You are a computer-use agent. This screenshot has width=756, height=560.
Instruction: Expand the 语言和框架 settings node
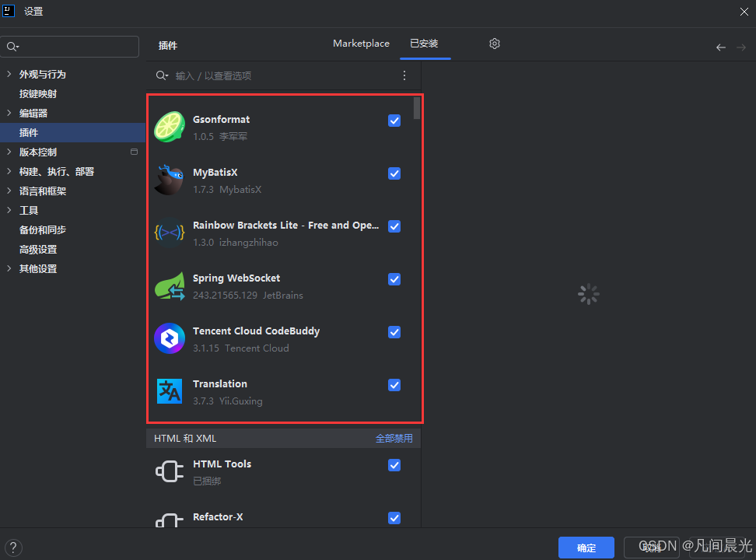pos(9,191)
